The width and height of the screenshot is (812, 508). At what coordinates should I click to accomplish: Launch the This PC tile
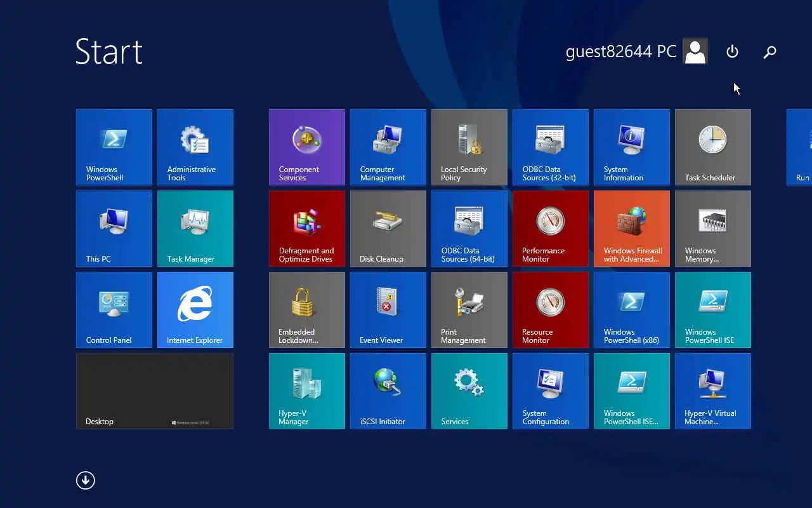coord(114,229)
